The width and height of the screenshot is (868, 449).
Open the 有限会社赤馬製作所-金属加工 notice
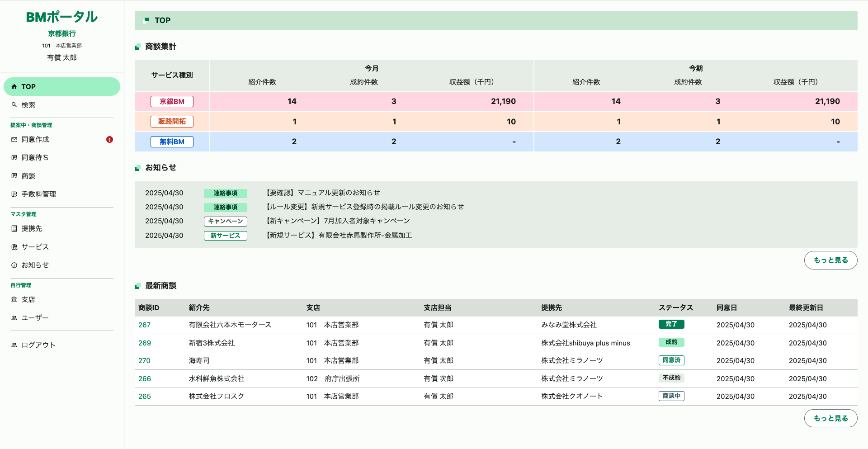338,236
